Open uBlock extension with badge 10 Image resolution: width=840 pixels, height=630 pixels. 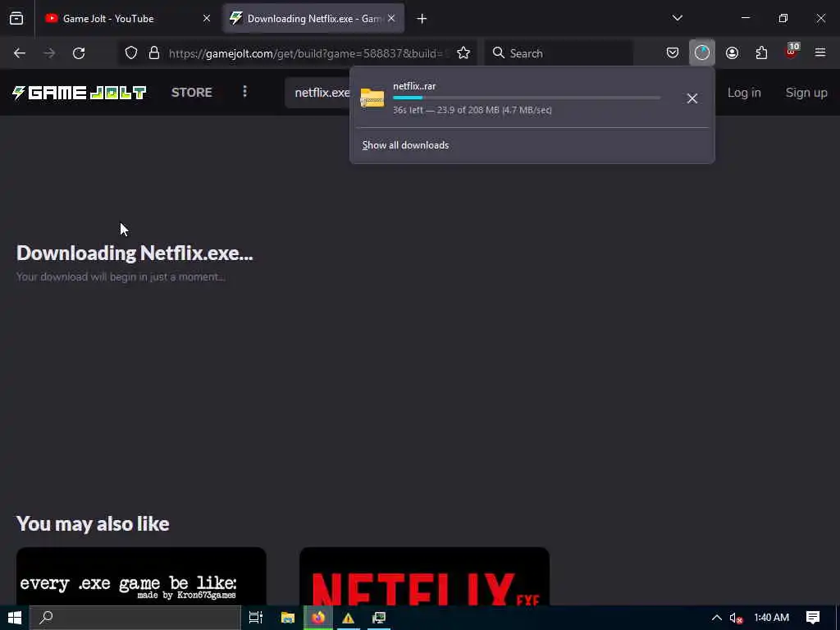point(792,52)
